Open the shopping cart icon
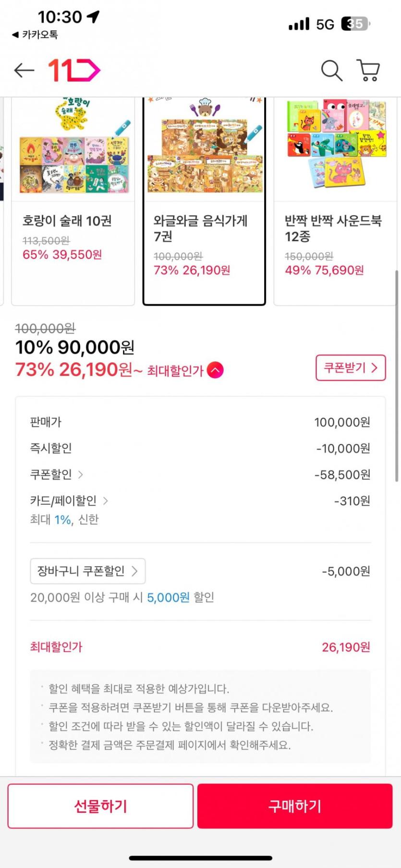The width and height of the screenshot is (401, 868). (x=368, y=71)
